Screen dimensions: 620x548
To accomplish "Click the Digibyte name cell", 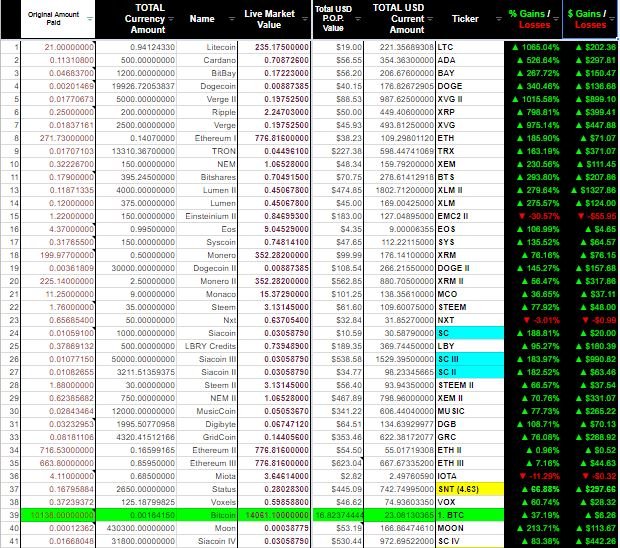I will click(x=207, y=424).
